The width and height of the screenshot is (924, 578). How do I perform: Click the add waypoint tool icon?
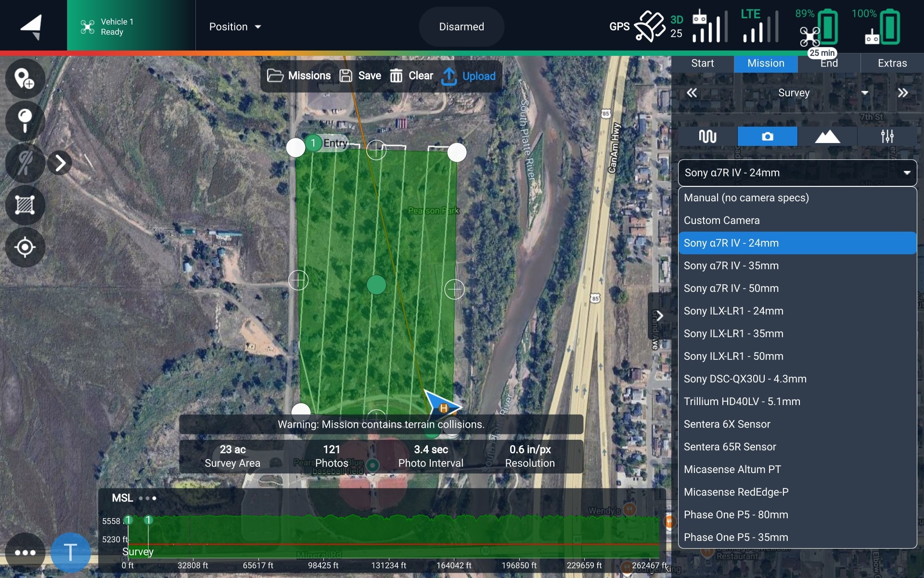tap(25, 79)
